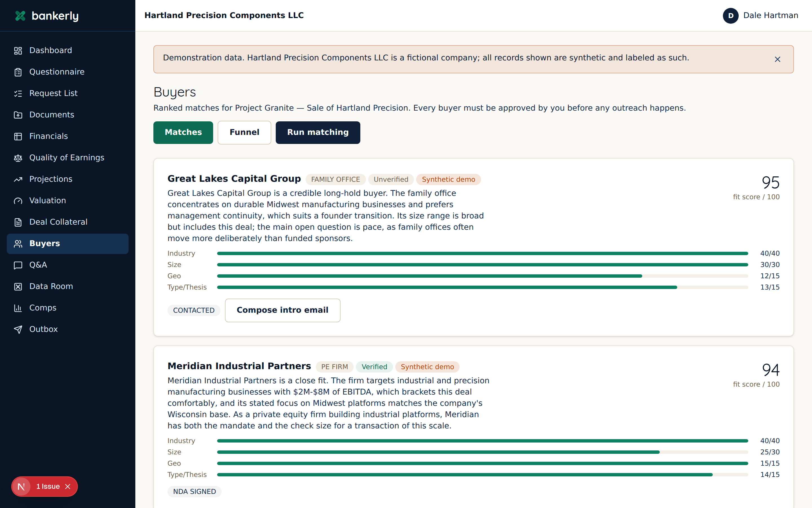Click the Verified badge on Meridian
Viewport: 812px width, 508px height.
pyautogui.click(x=374, y=367)
